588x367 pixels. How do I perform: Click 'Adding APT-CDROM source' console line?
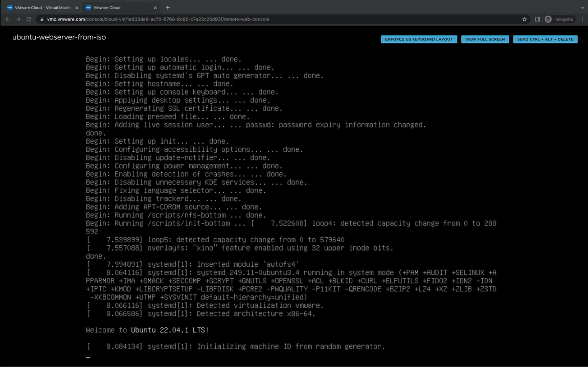point(174,207)
